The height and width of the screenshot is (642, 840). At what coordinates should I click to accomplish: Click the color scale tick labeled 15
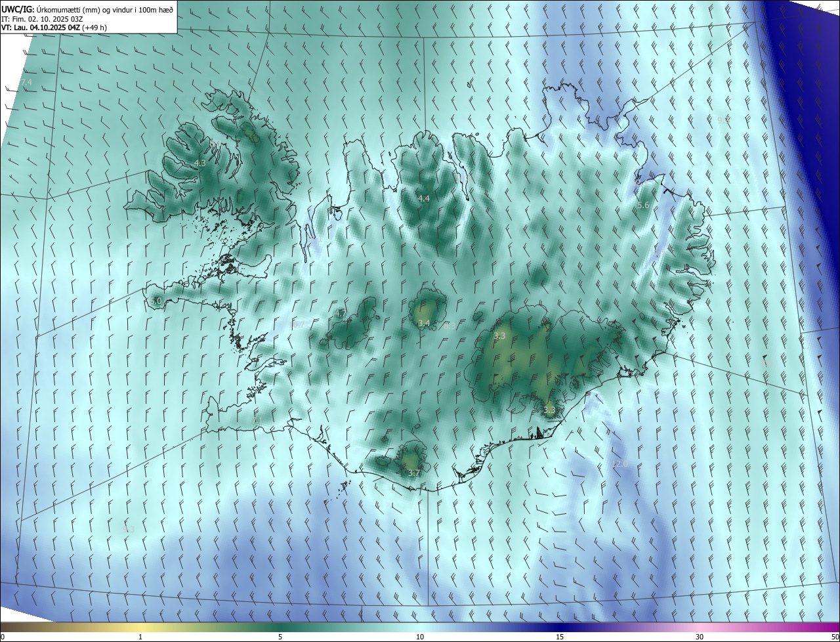tap(560, 637)
